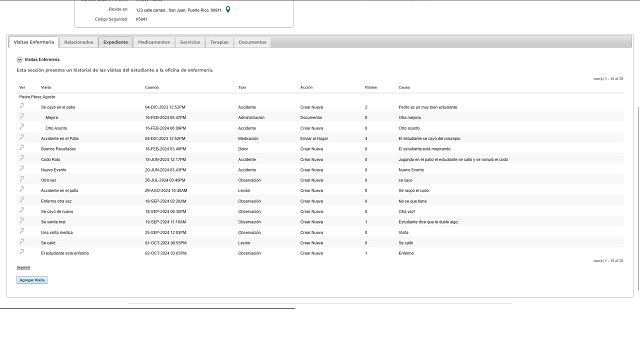Open the Documentos tab

pos(252,42)
